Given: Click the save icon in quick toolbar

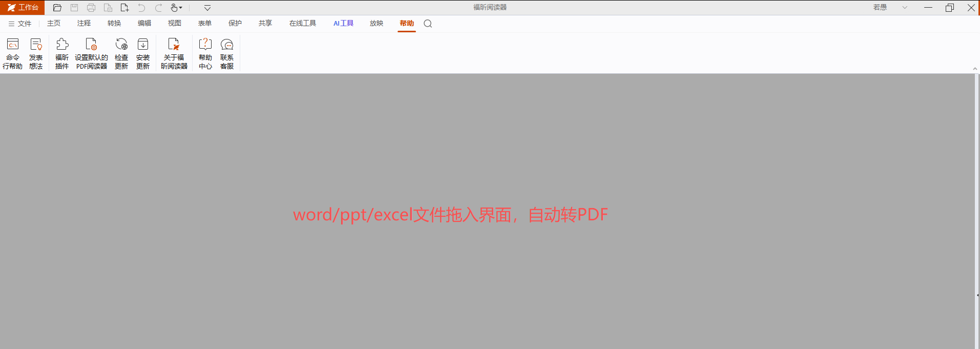Looking at the screenshot, I should [74, 8].
